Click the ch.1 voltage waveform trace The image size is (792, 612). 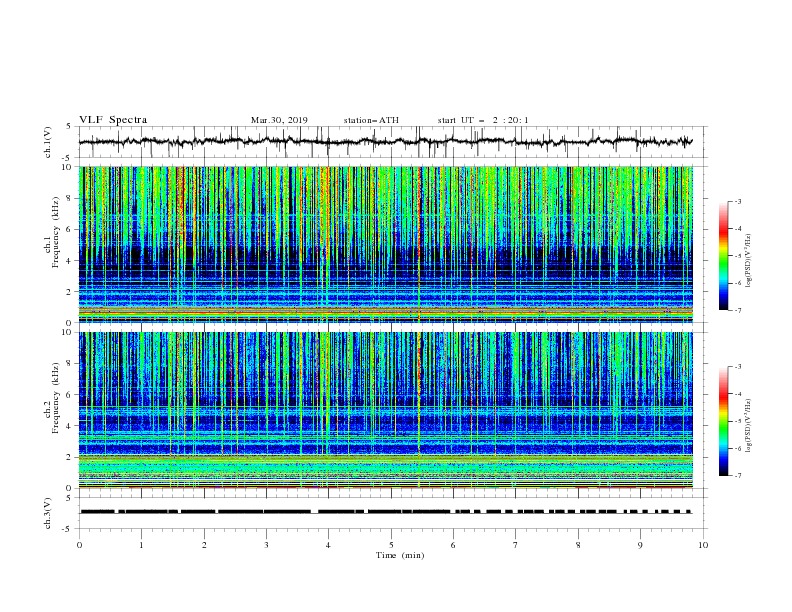(385, 142)
